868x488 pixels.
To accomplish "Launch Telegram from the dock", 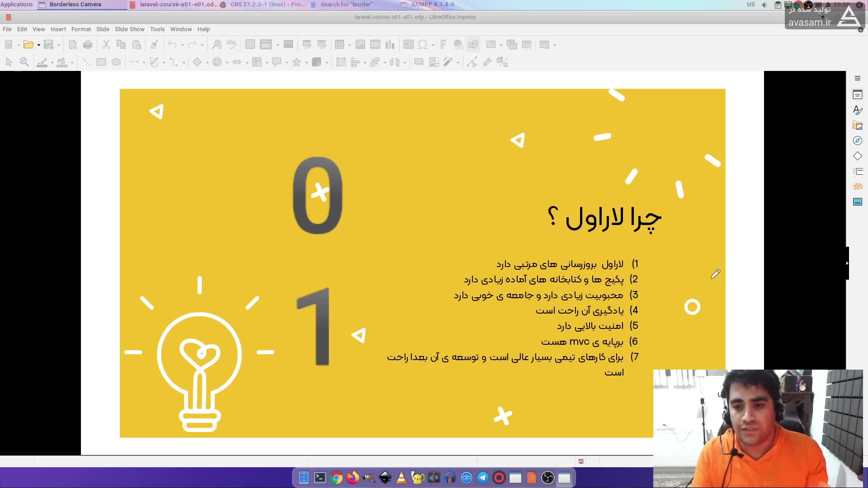I will click(482, 478).
